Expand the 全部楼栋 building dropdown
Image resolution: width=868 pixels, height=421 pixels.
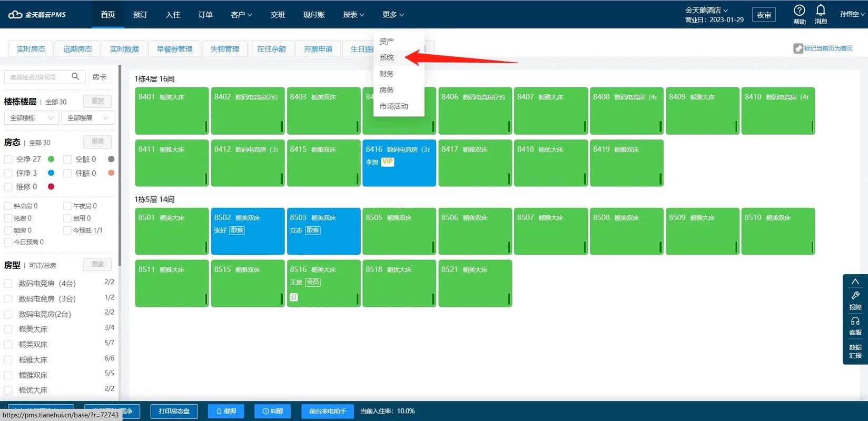click(x=31, y=118)
